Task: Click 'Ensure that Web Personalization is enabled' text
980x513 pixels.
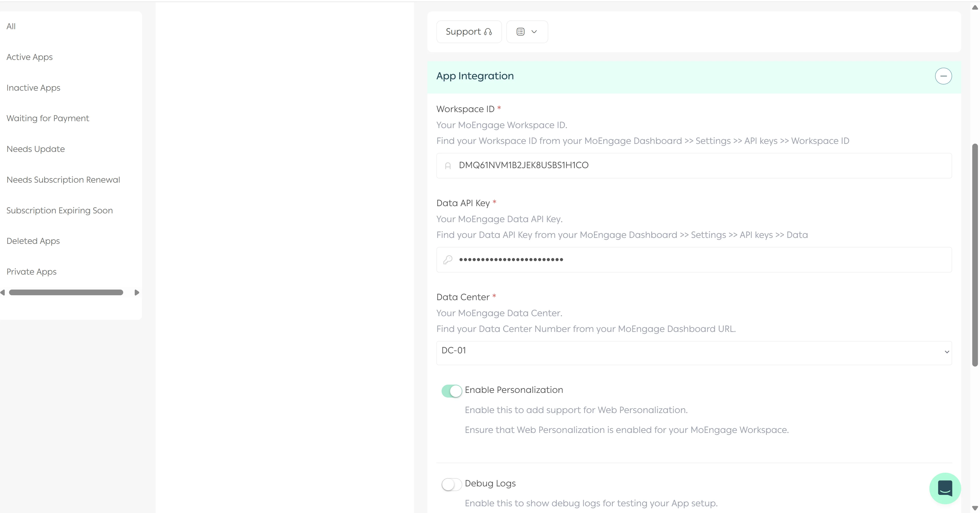Action: pos(626,430)
